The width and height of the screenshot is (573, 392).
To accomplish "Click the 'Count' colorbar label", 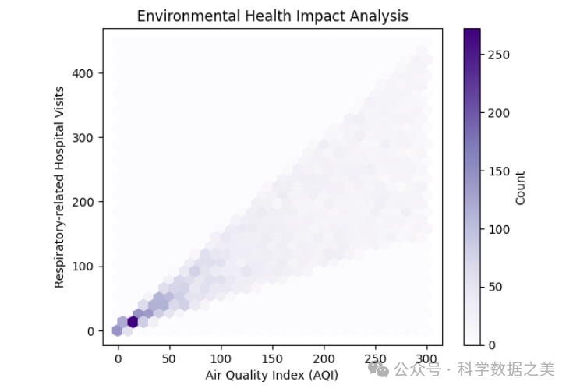I will tap(520, 187).
